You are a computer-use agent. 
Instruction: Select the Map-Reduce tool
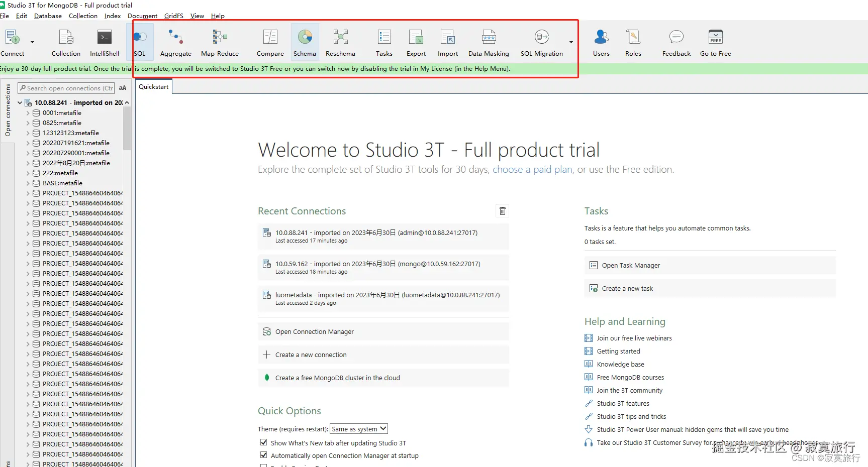(x=220, y=42)
